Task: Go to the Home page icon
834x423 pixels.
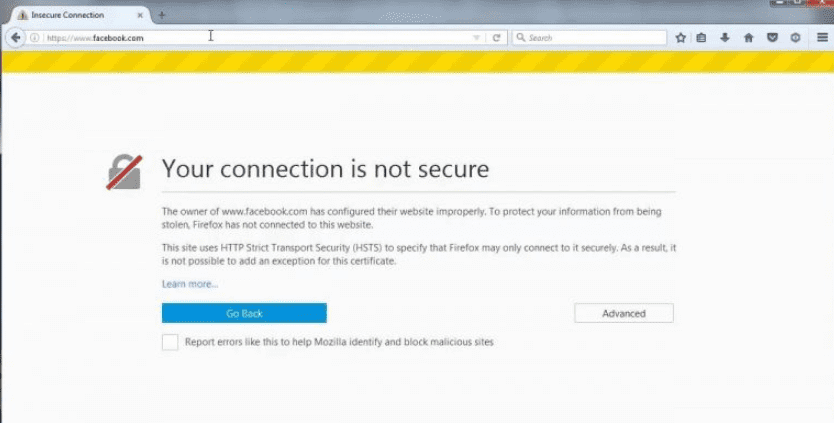Action: click(749, 38)
